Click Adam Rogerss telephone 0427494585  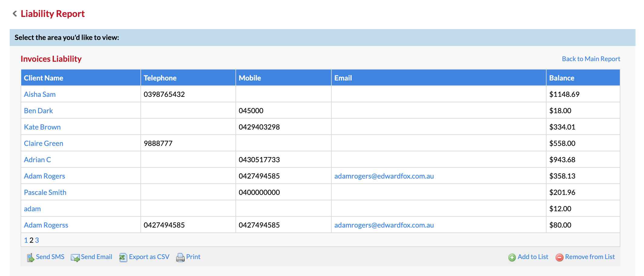point(164,225)
